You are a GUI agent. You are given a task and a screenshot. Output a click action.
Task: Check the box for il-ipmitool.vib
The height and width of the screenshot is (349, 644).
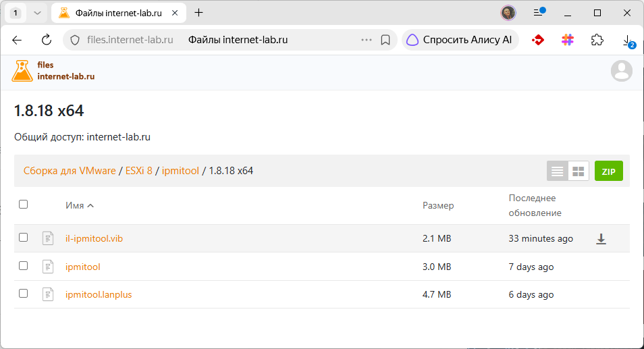(24, 238)
